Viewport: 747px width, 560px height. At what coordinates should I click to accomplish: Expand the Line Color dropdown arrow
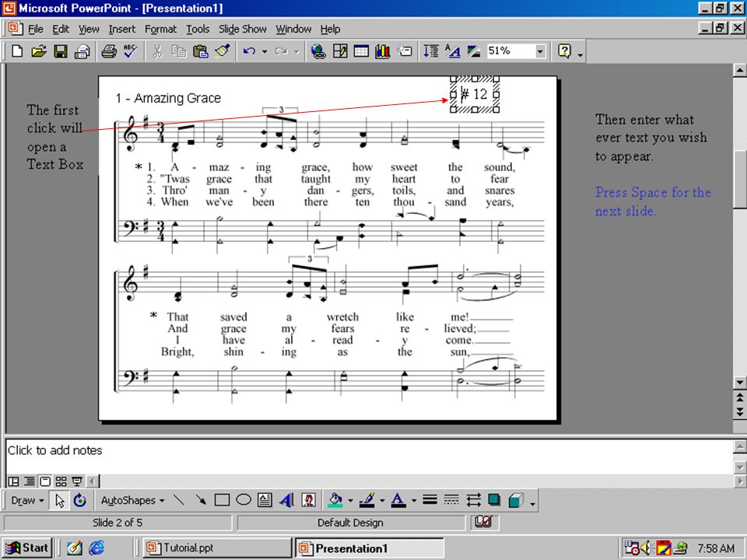coord(382,500)
